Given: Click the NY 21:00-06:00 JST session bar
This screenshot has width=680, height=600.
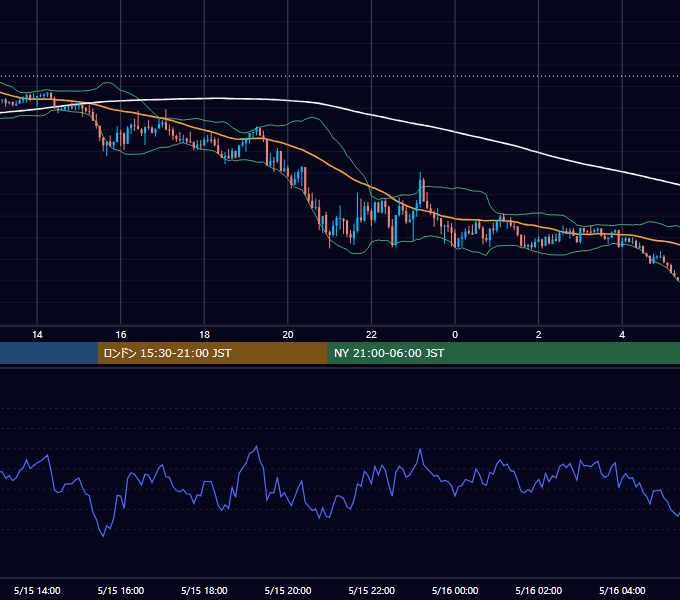Looking at the screenshot, I should pos(503,353).
